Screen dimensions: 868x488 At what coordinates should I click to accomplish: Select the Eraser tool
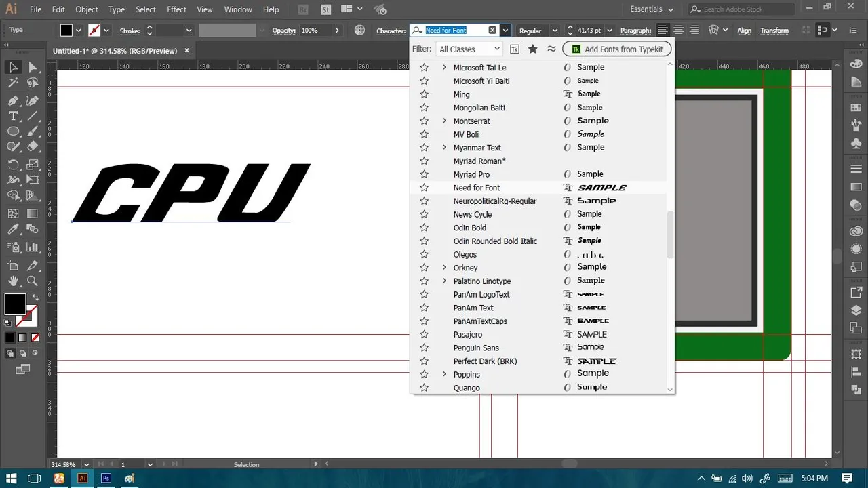pyautogui.click(x=33, y=146)
